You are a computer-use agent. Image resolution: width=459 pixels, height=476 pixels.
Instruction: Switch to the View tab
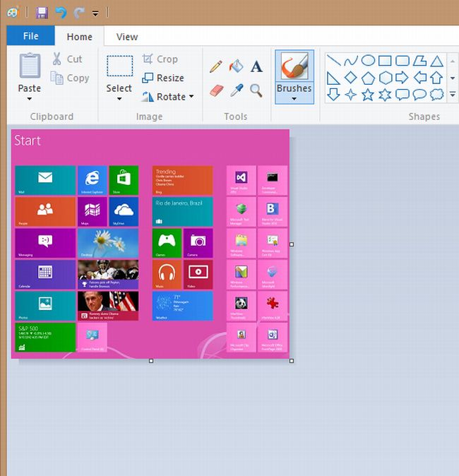[127, 37]
